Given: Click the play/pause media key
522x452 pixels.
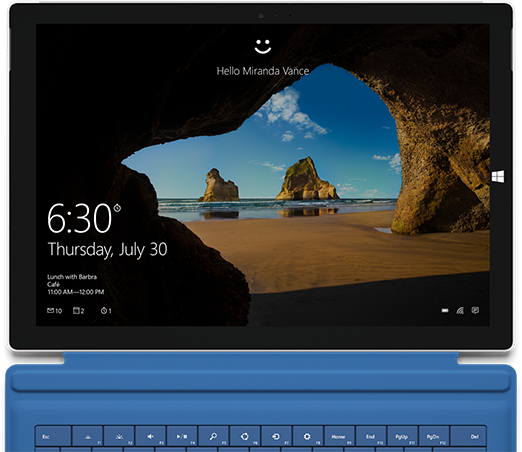Looking at the screenshot, I should click(182, 436).
